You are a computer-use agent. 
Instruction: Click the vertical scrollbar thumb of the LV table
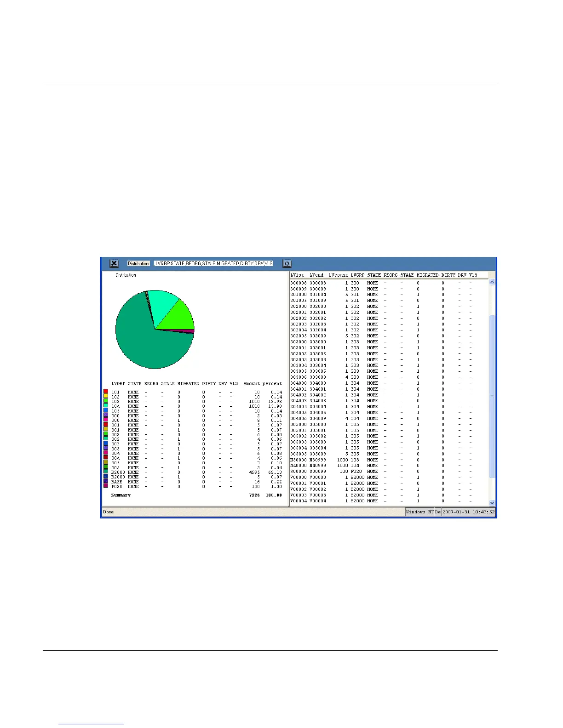[492, 397]
